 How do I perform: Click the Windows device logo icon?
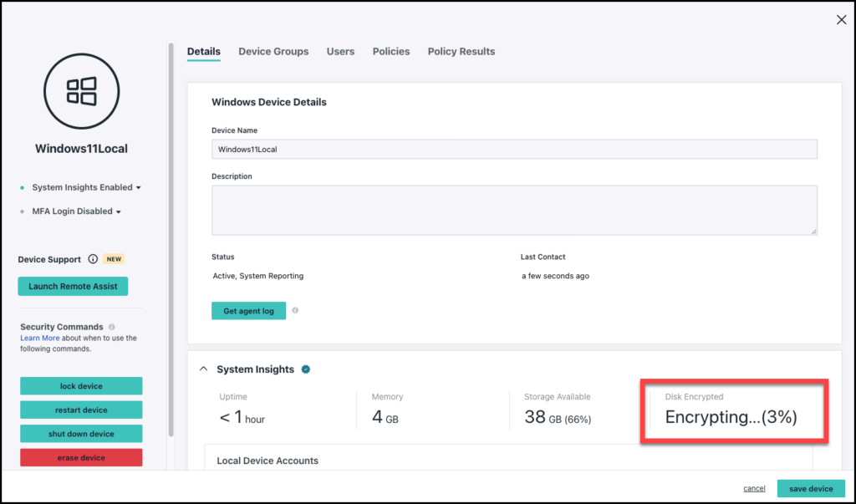click(x=81, y=91)
